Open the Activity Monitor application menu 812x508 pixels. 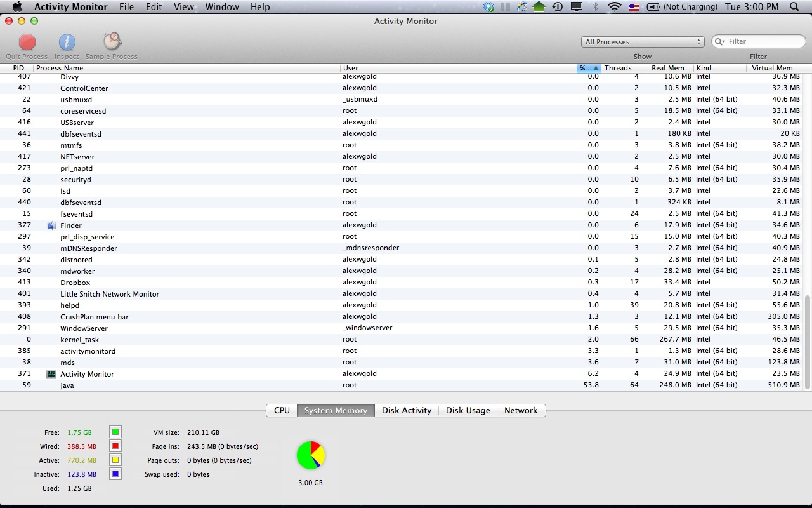[70, 7]
